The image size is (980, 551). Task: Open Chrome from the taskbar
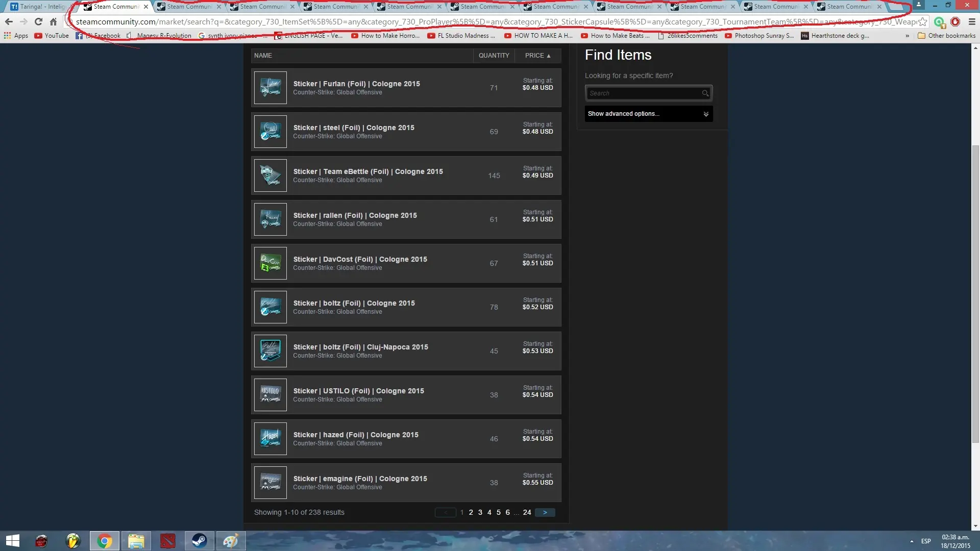coord(105,541)
